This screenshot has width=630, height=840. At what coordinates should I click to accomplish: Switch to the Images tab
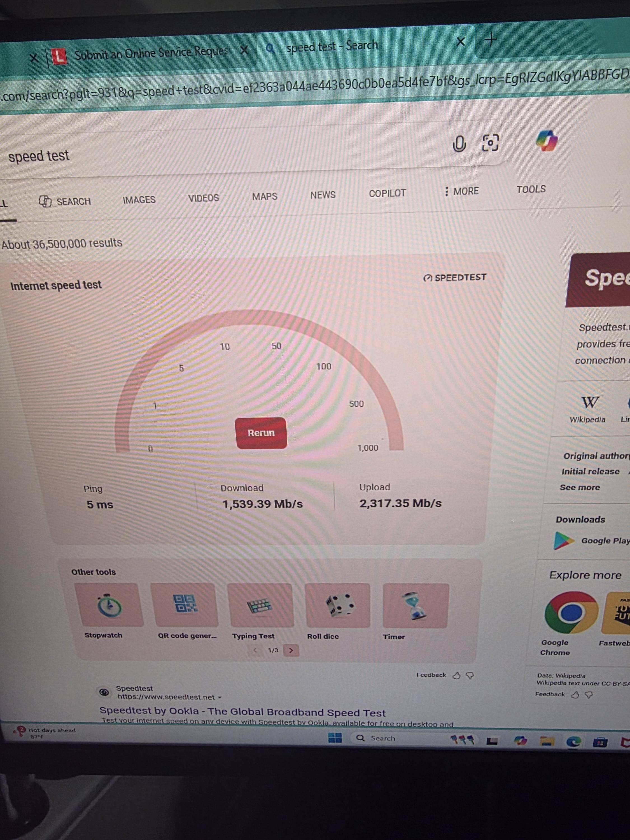(139, 200)
